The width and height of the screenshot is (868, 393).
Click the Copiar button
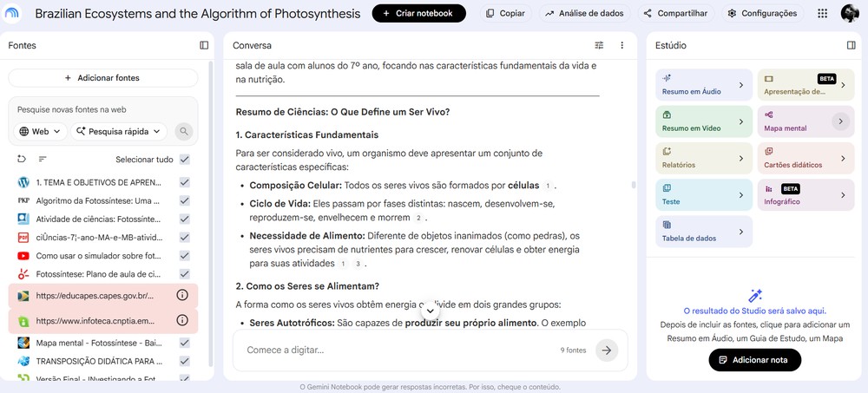pos(505,13)
